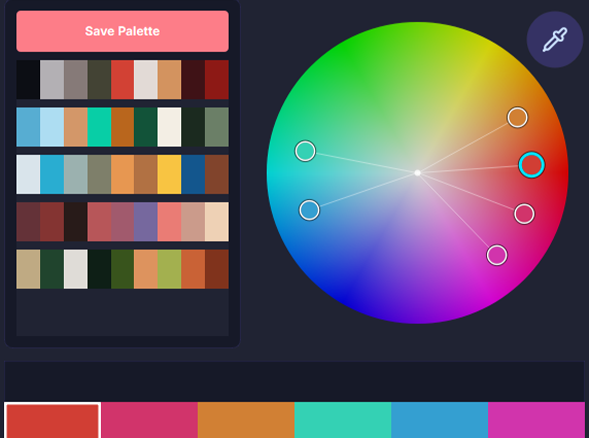Click the white center point of the color wheel
This screenshot has height=438, width=589.
pos(417,173)
